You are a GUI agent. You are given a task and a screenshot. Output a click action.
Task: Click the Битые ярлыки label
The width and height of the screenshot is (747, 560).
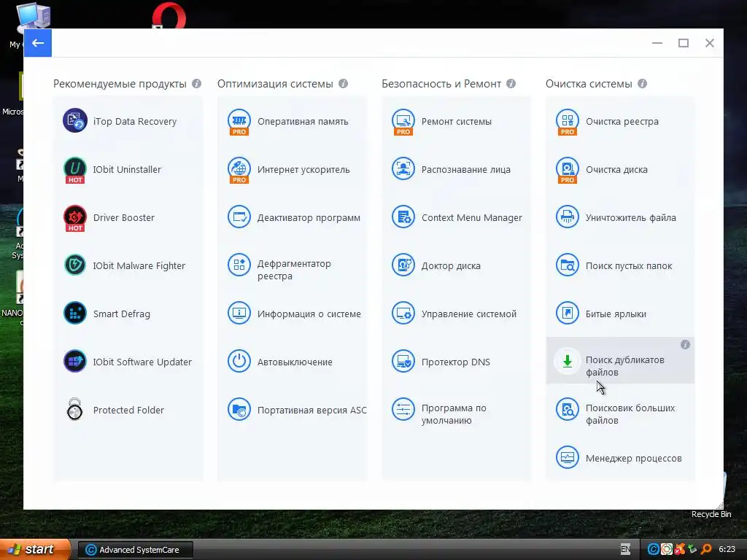pos(616,314)
